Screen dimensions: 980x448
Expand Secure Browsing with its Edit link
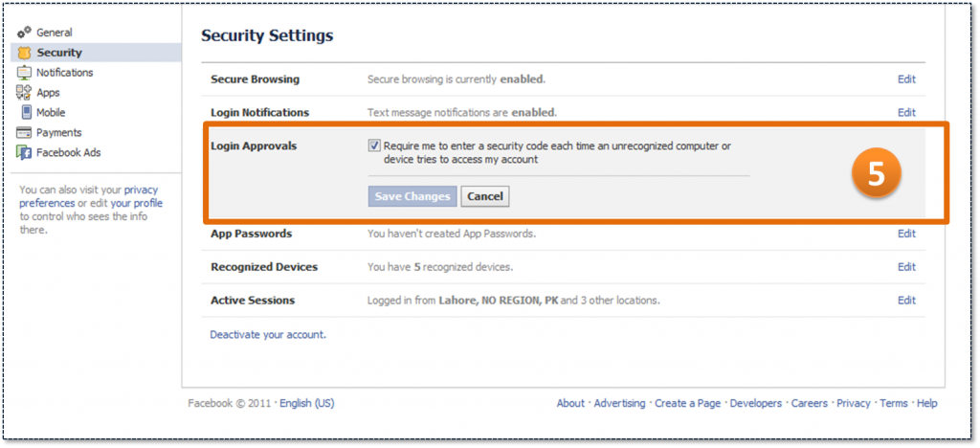click(906, 79)
